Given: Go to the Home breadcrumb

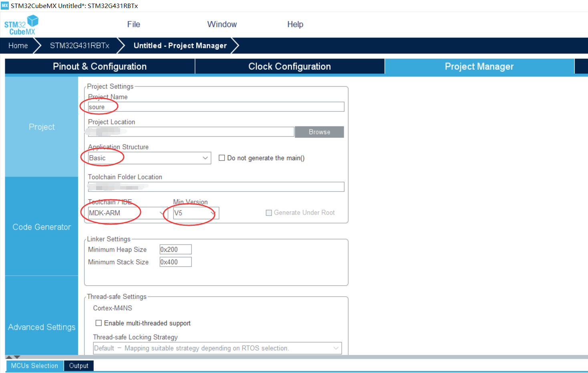Looking at the screenshot, I should coord(18,46).
